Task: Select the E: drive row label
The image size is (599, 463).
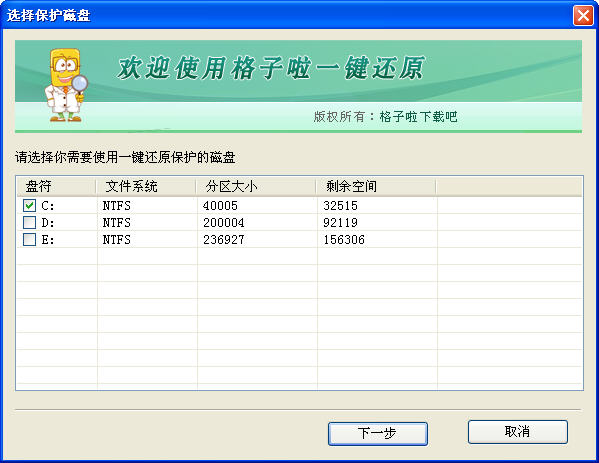Action: 48,240
